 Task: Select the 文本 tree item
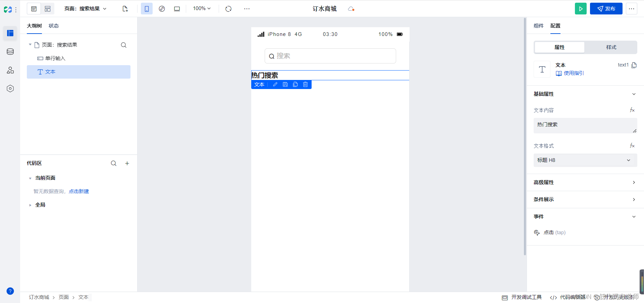78,72
